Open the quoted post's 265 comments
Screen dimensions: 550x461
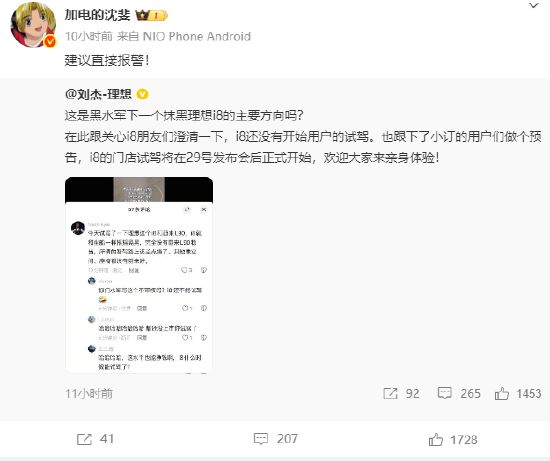(459, 394)
